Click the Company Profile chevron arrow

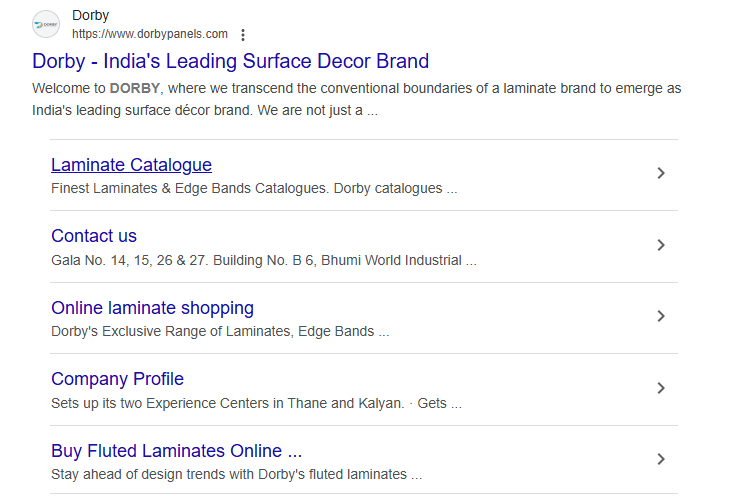point(660,388)
